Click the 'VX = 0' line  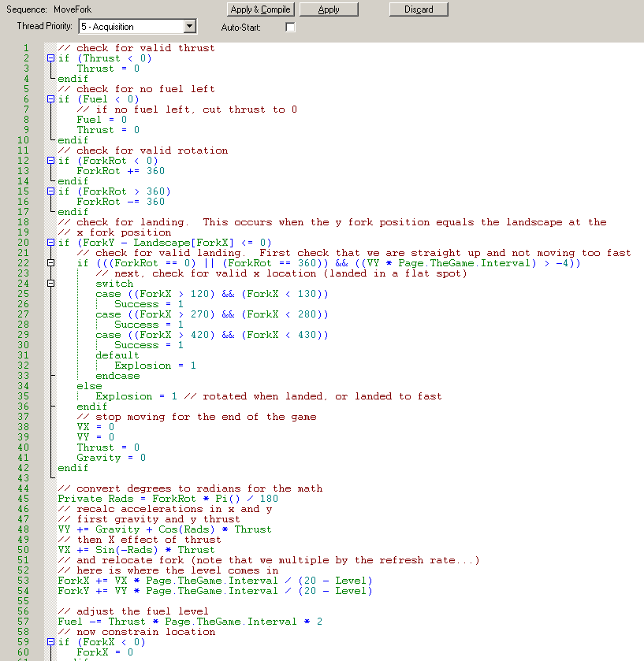coord(95,427)
